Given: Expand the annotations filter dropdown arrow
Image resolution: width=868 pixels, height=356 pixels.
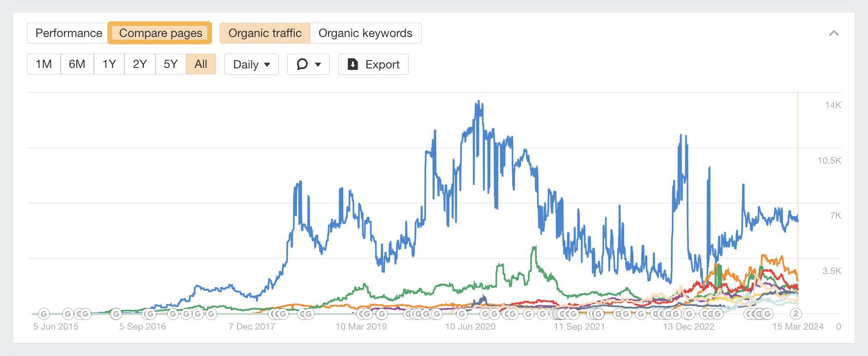Looking at the screenshot, I should point(317,64).
